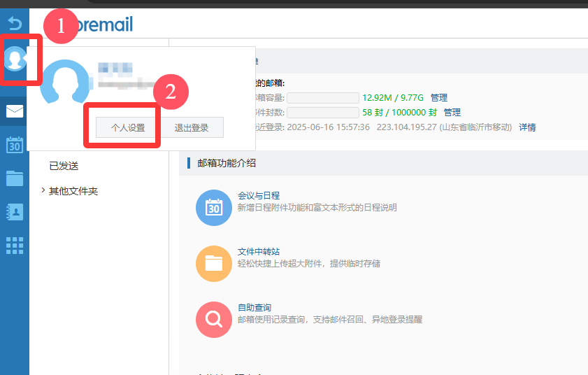Click the red 自助查询 magnifier circle icon
This screenshot has height=375, width=588.
(213, 320)
